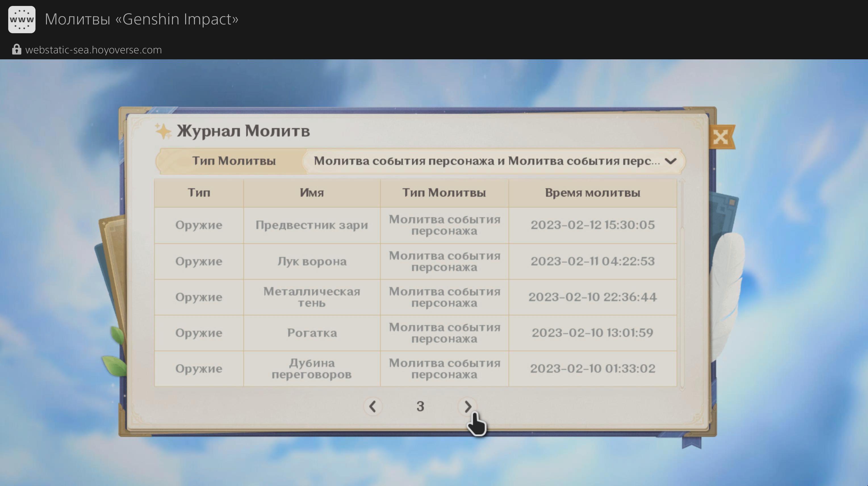Select the Рогатка entry

312,333
